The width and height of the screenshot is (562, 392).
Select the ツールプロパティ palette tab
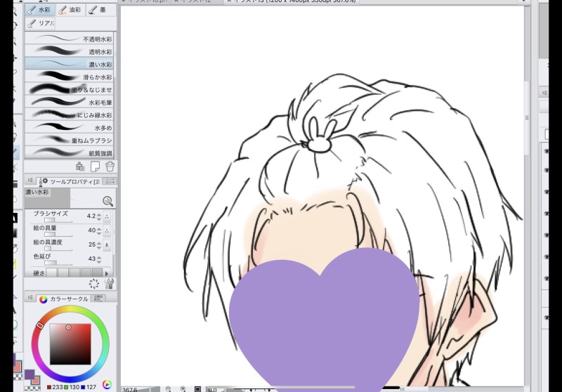click(x=69, y=182)
